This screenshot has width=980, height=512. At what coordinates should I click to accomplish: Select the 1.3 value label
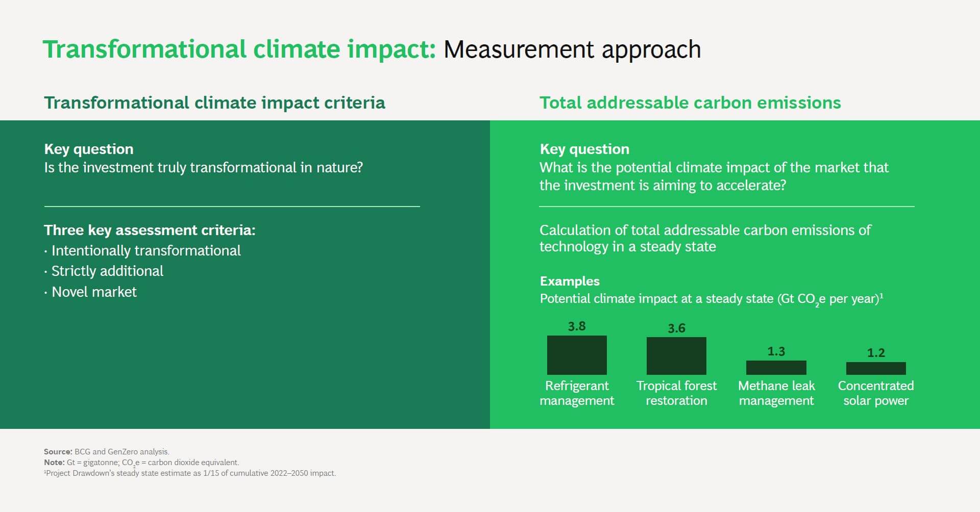776,351
